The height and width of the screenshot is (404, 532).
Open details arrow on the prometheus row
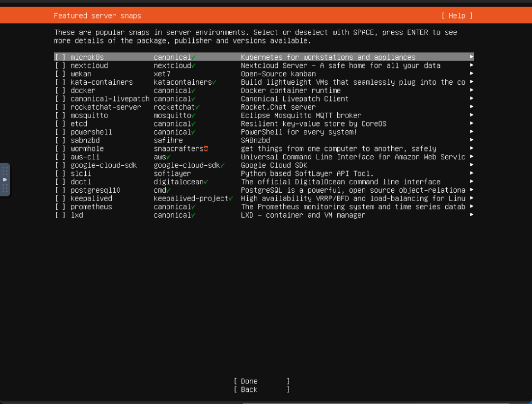(x=471, y=207)
